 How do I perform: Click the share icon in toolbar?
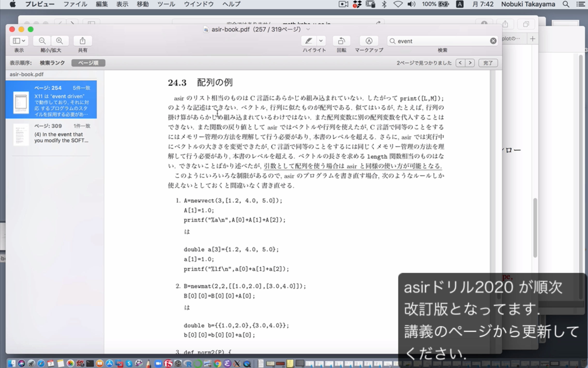pyautogui.click(x=82, y=41)
